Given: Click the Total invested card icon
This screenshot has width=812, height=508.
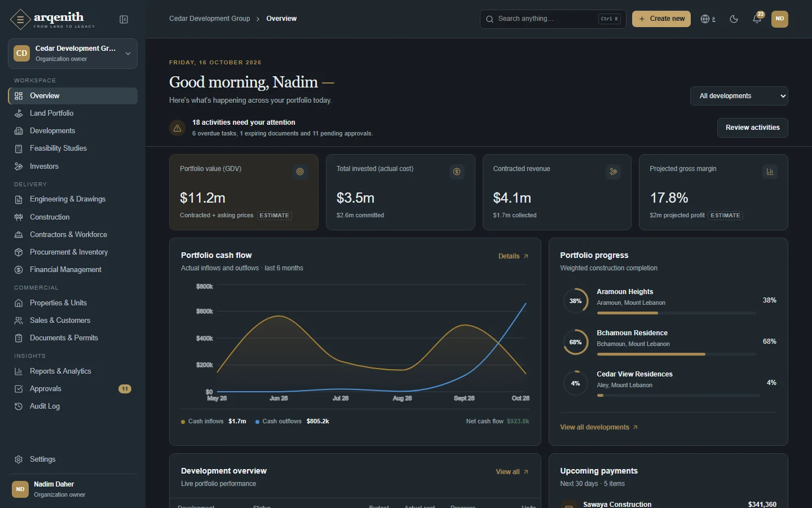Looking at the screenshot, I should click(457, 172).
